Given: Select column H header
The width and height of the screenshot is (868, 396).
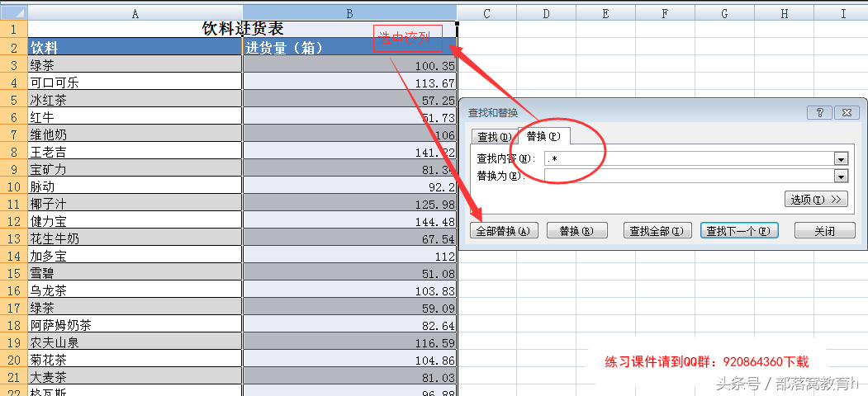Looking at the screenshot, I should coord(785,13).
